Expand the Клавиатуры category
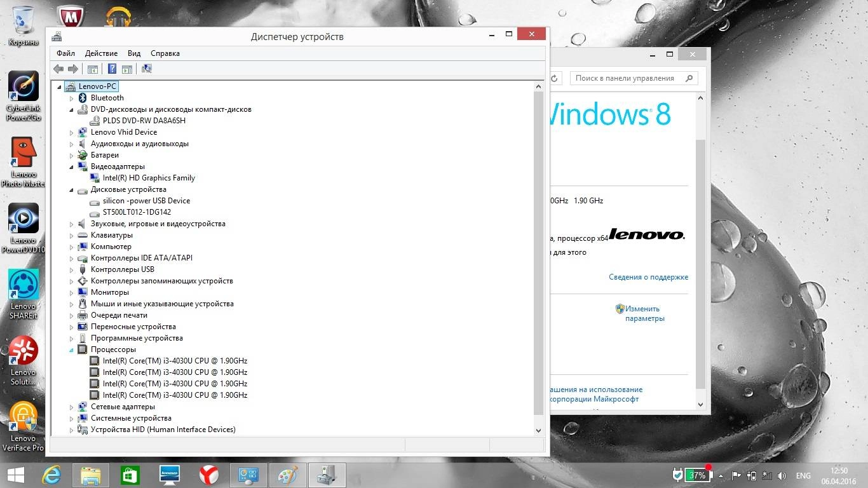This screenshot has height=488, width=868. [71, 235]
